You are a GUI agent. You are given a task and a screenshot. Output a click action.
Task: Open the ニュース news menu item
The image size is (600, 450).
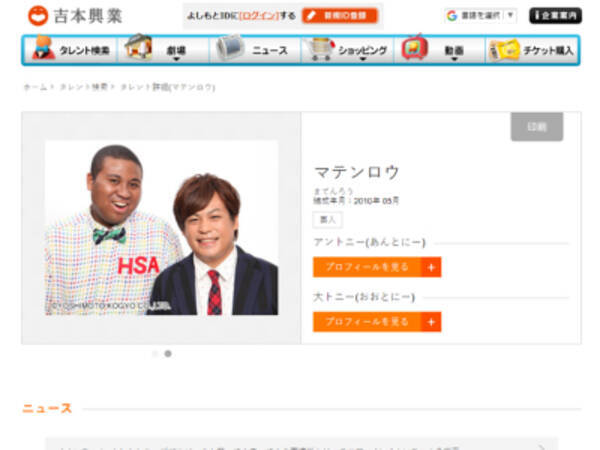255,50
